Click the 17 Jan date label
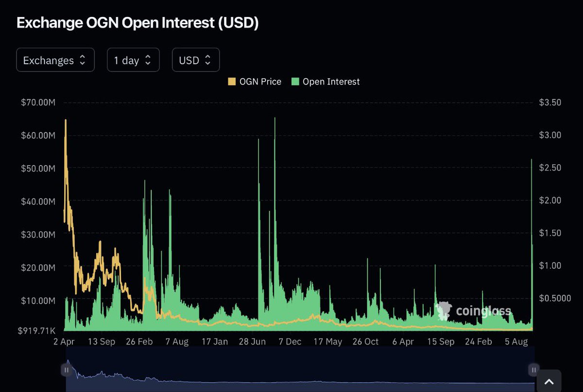This screenshot has height=392, width=583. tap(215, 342)
